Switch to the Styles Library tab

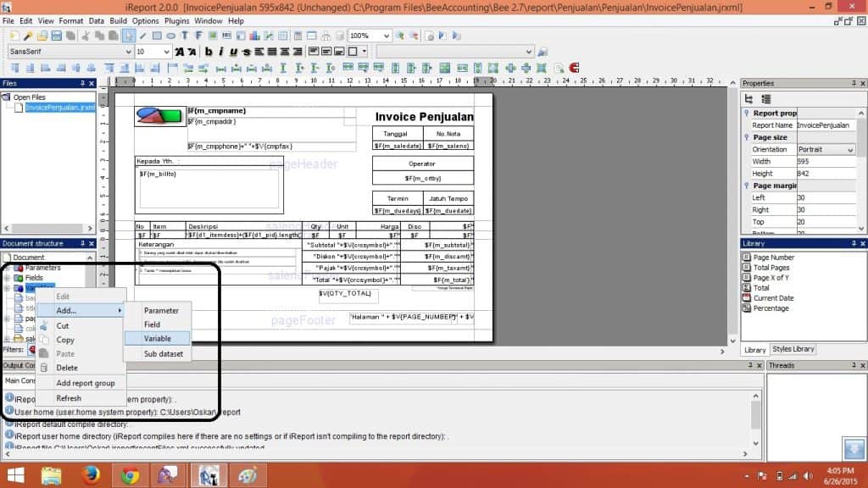pyautogui.click(x=793, y=349)
